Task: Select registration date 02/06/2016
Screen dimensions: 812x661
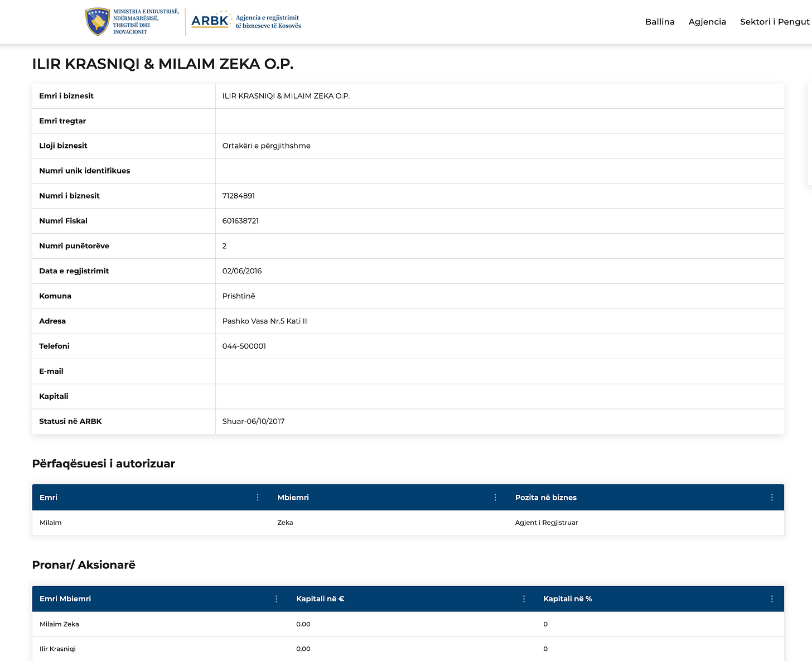Action: [242, 271]
